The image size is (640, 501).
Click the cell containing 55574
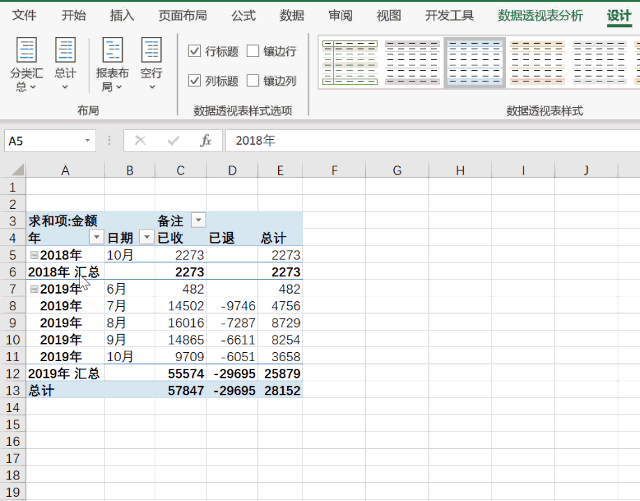181,374
